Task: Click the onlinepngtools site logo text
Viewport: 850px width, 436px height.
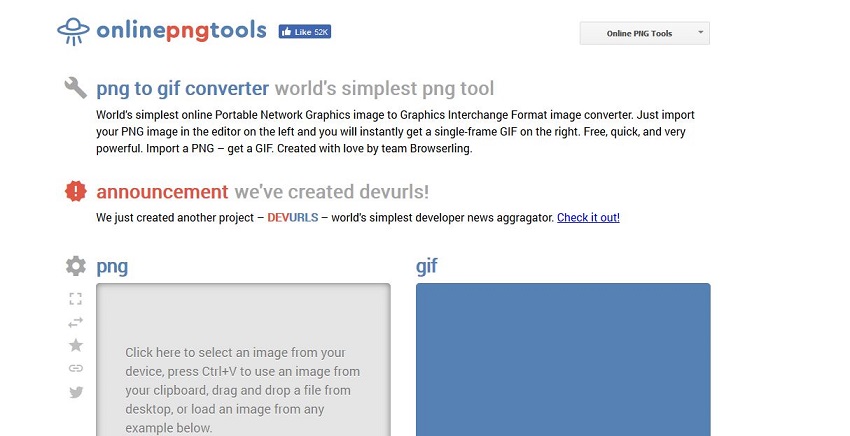Action: [x=181, y=30]
